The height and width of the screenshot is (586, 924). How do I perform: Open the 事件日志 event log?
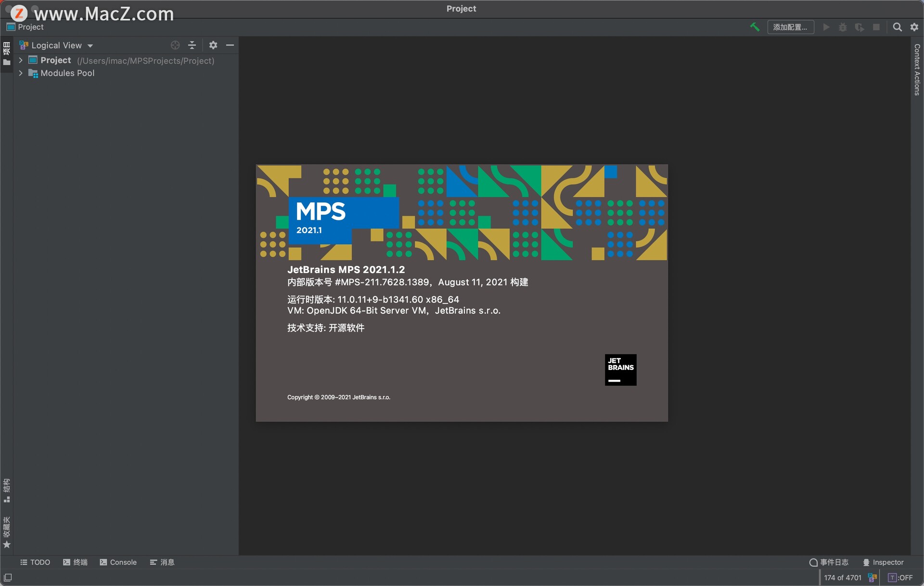click(x=829, y=562)
